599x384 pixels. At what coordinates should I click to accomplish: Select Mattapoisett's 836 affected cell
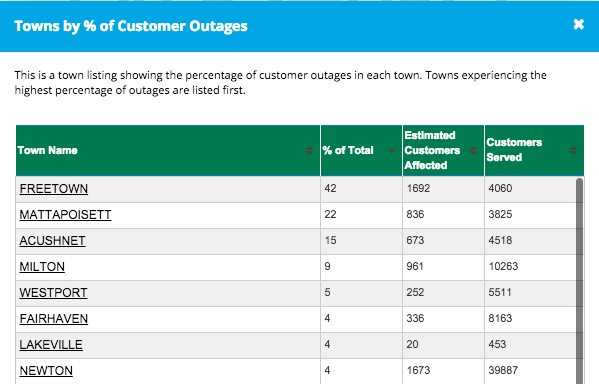443,215
